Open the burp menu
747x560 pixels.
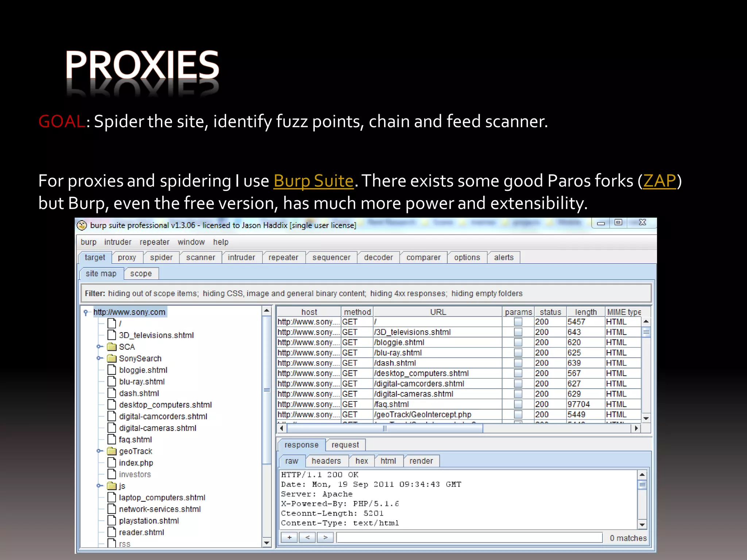click(x=89, y=242)
